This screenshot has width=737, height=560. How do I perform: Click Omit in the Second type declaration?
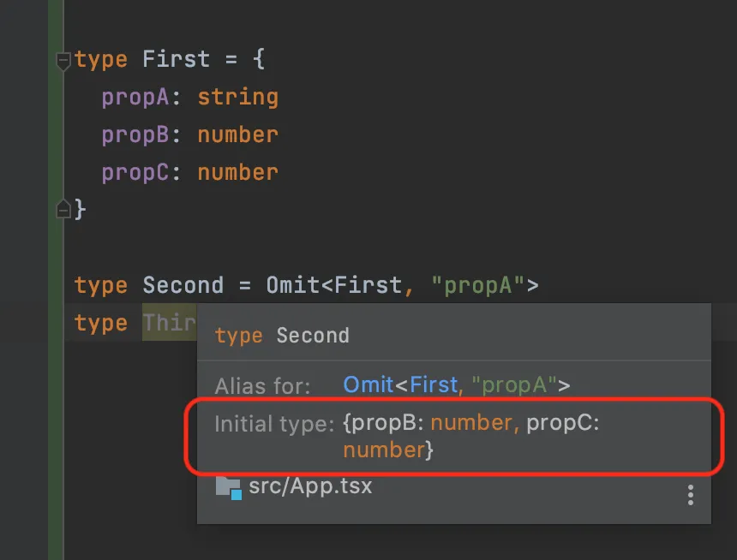(292, 285)
